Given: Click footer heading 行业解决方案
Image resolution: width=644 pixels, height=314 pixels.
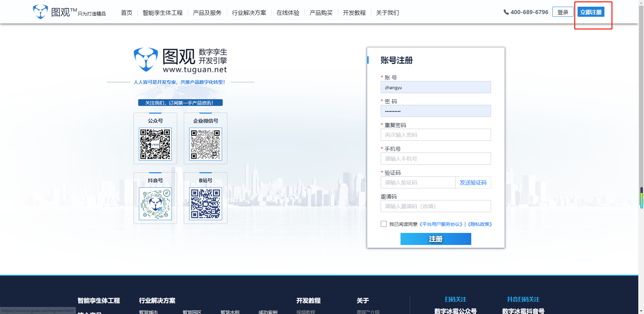Looking at the screenshot, I should 157,301.
